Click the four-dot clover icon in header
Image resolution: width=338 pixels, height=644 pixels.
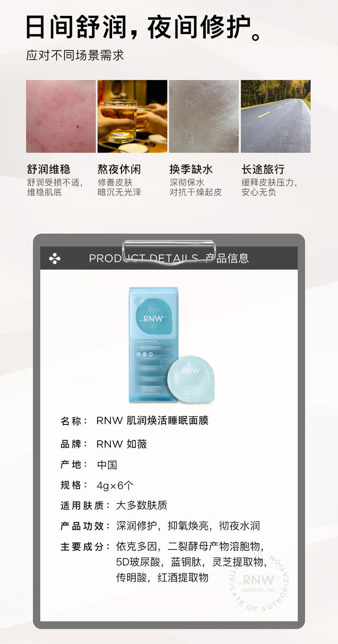point(55,259)
